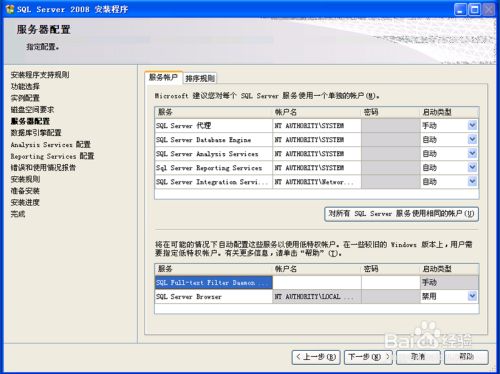The width and height of the screenshot is (500, 374).
Task: Open startup type dropdown for SQL Server Database Engine
Action: pos(472,139)
